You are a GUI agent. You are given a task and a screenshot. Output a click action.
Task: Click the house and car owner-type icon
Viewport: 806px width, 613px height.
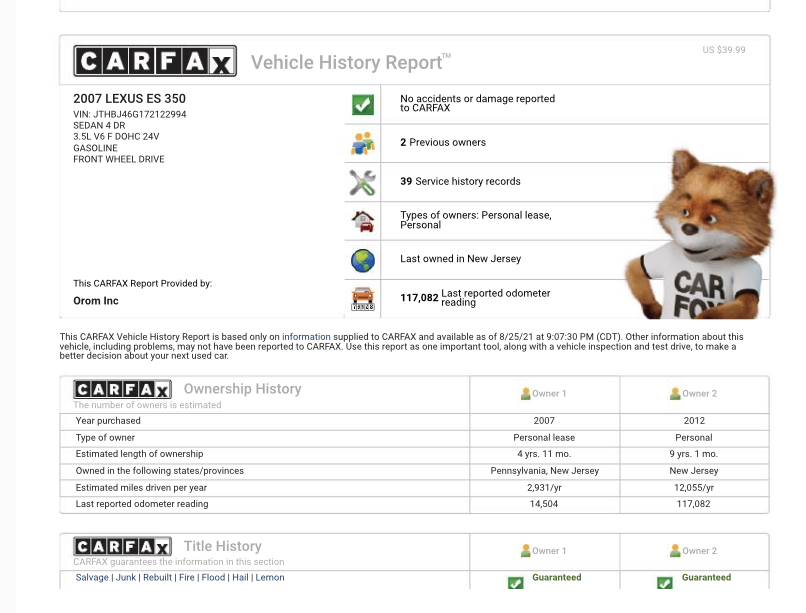(x=363, y=221)
